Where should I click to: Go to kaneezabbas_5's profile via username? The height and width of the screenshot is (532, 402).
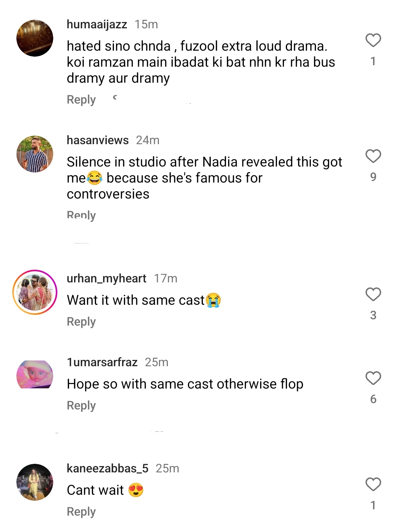pyautogui.click(x=108, y=468)
